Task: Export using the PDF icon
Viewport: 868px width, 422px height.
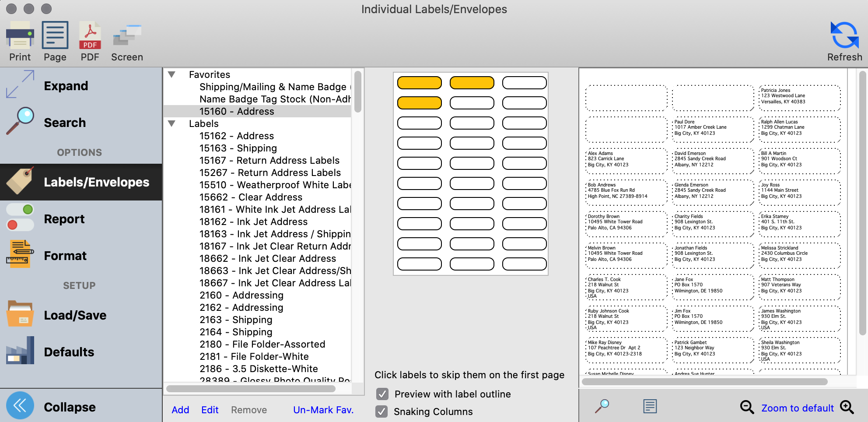Action: coord(90,35)
